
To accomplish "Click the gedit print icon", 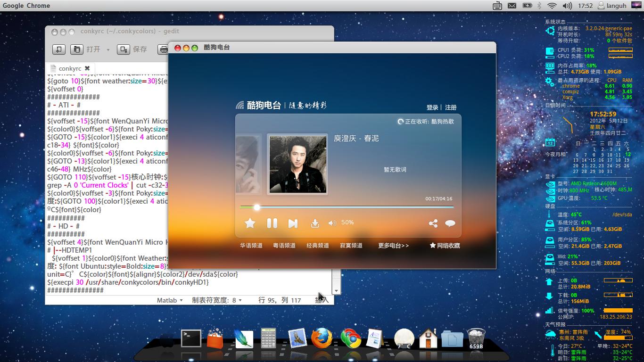I will click(x=163, y=49).
